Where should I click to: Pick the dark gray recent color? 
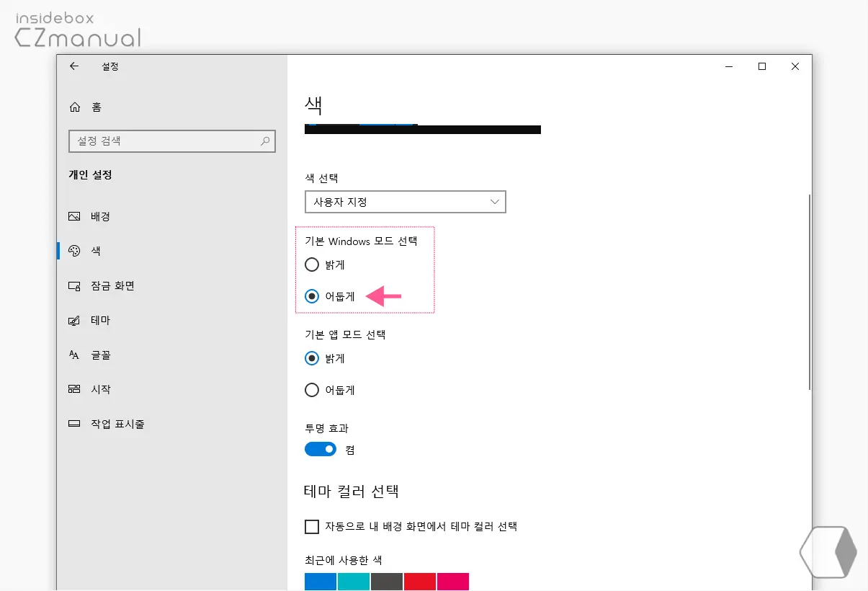(387, 582)
